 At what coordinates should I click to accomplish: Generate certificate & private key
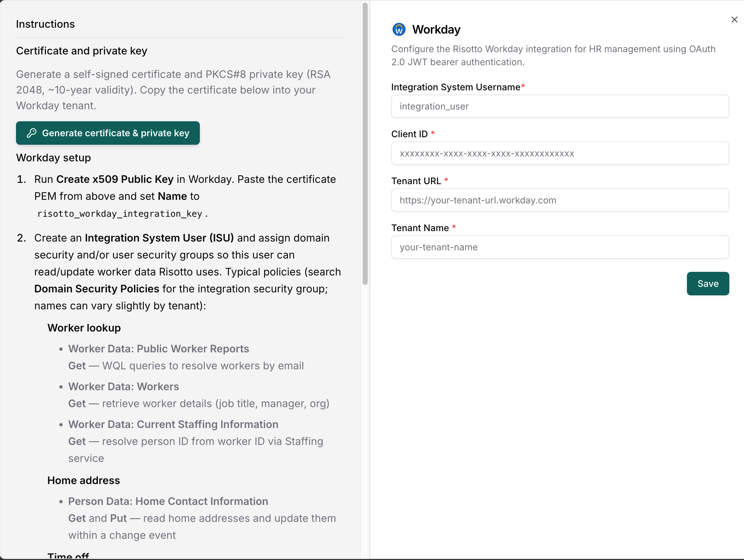[108, 133]
